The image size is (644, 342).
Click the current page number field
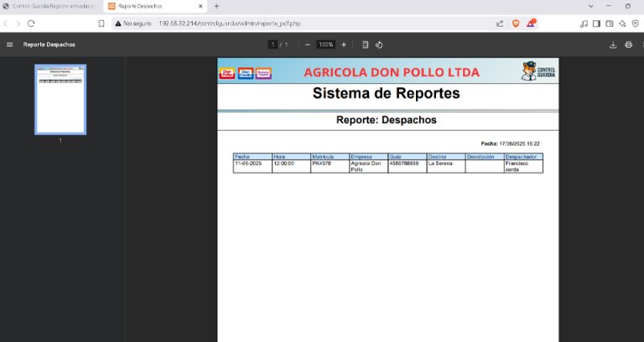(x=273, y=44)
